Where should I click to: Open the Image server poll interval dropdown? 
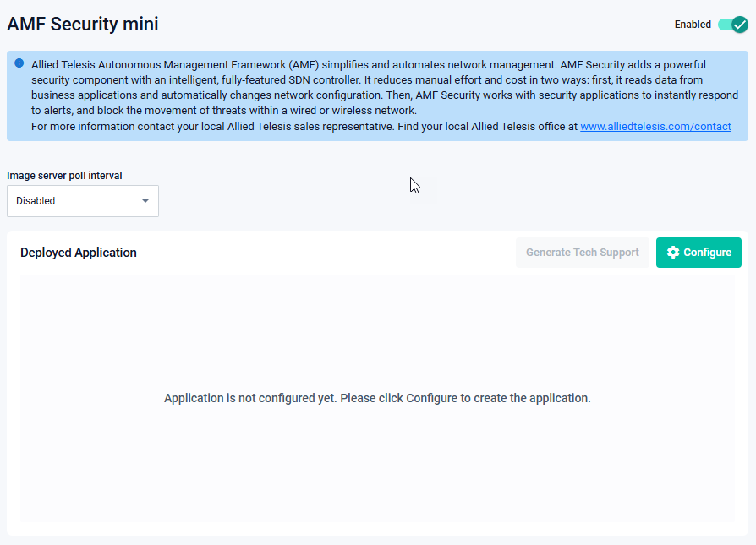pyautogui.click(x=83, y=201)
